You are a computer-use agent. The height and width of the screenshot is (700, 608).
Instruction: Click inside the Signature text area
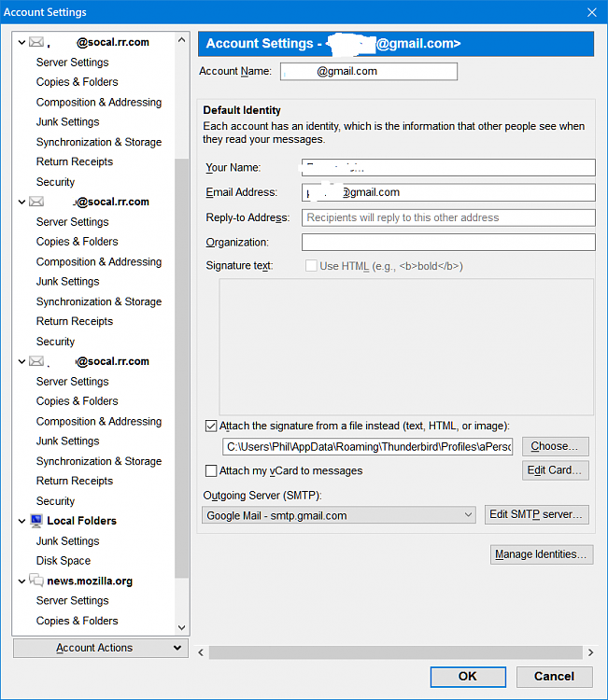click(406, 347)
